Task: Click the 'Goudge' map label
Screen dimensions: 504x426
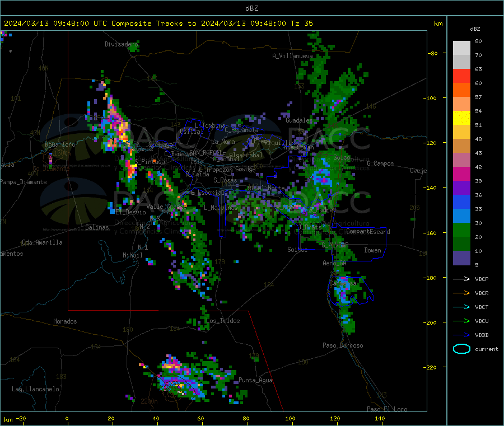Action: (x=245, y=169)
